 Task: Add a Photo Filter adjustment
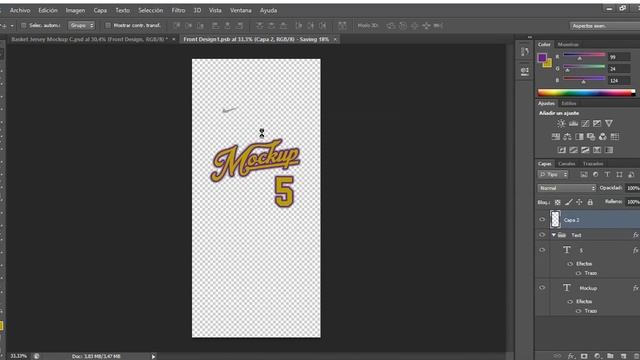(x=591, y=137)
